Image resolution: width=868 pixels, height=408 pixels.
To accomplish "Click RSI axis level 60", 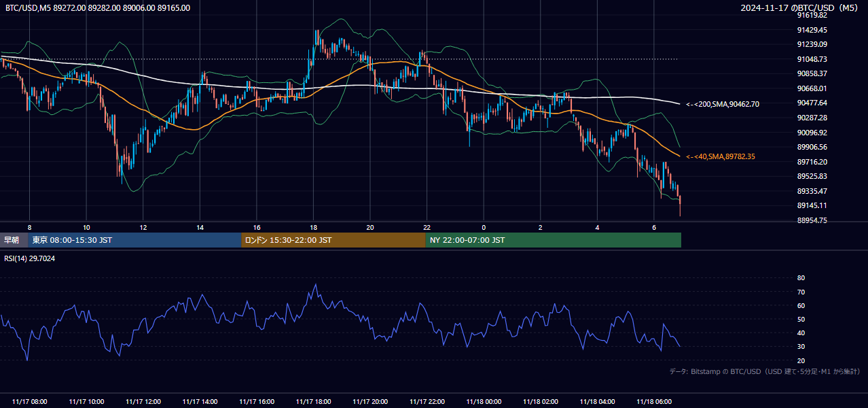I will [801, 305].
